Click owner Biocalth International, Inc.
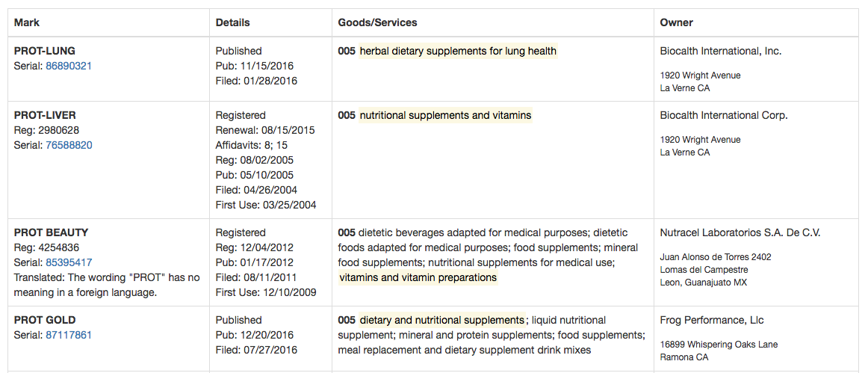 tap(720, 51)
